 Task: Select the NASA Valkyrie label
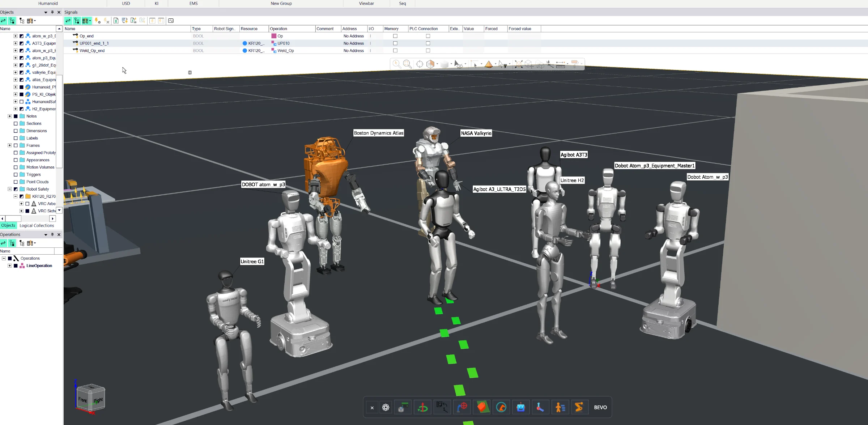(476, 133)
